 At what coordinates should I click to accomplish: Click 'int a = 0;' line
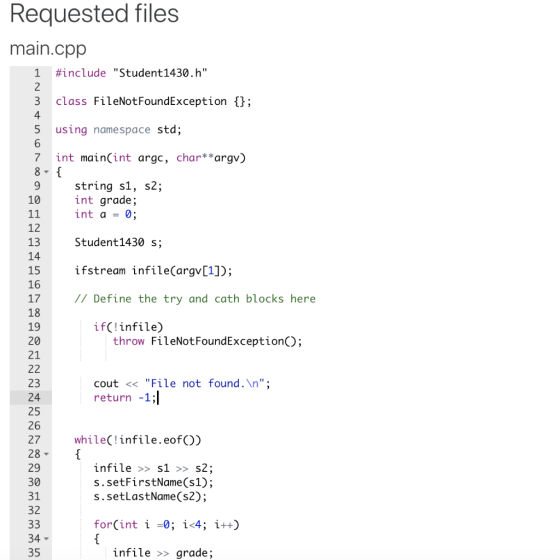click(x=106, y=214)
